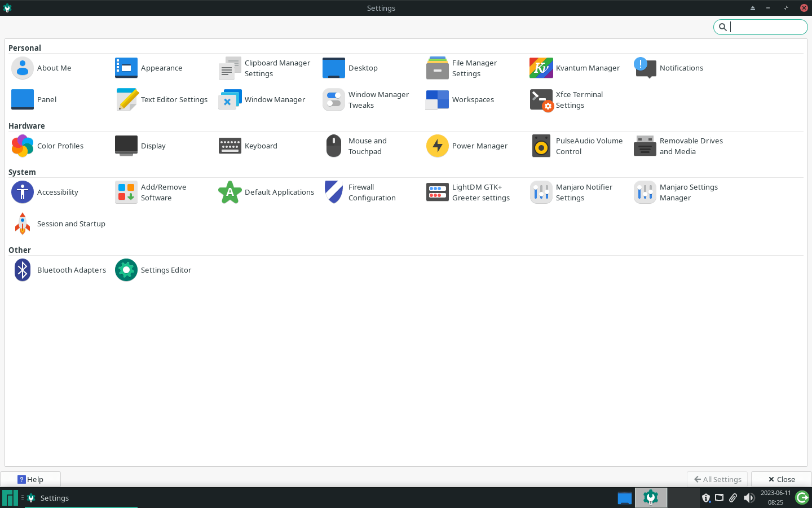Show desktop using blue taskbar icon
812x508 pixels.
click(625, 498)
